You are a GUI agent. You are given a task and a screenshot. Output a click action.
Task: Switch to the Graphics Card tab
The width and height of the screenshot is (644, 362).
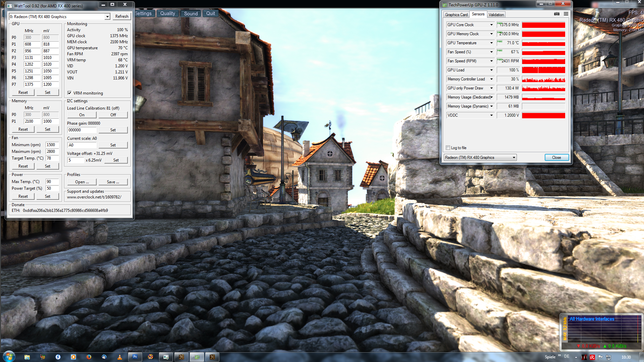pyautogui.click(x=456, y=15)
